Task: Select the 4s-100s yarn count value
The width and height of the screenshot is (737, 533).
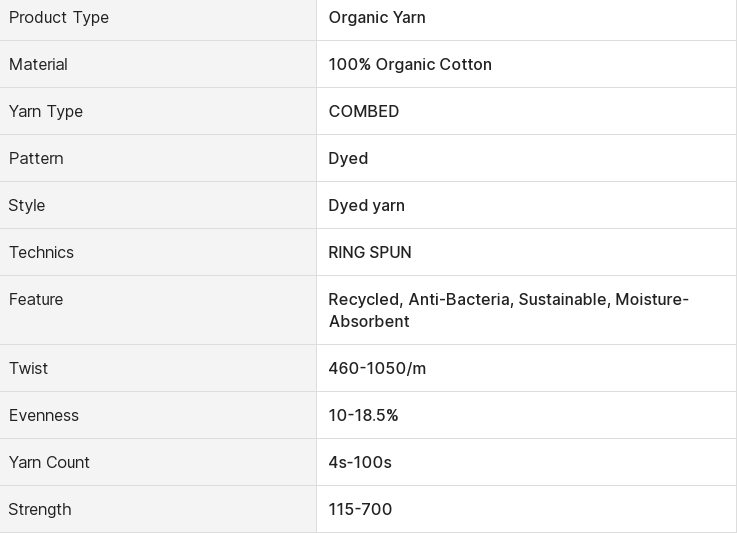Action: [x=360, y=462]
